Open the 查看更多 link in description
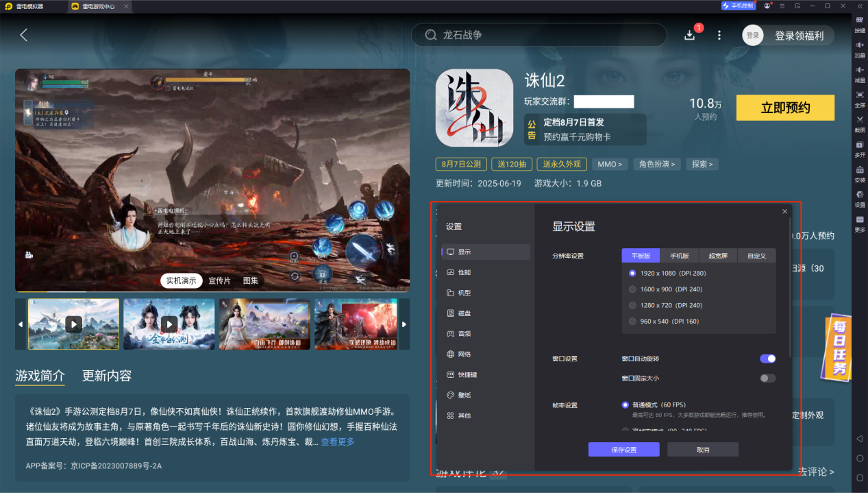 click(x=338, y=442)
